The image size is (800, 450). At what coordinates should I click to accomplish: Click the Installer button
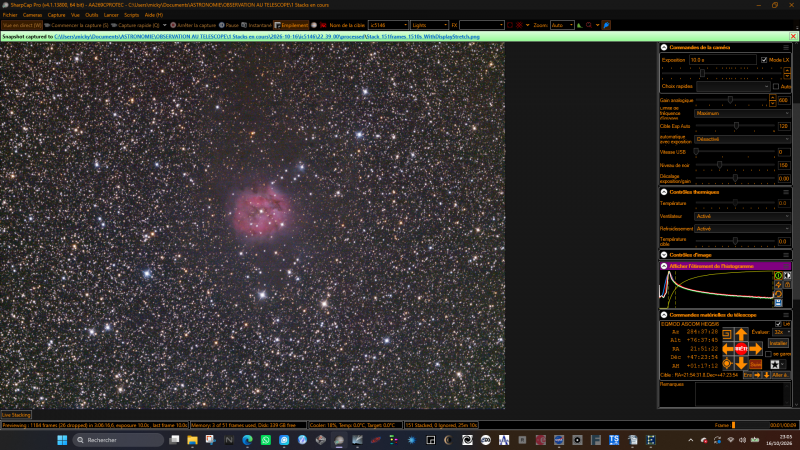click(778, 343)
